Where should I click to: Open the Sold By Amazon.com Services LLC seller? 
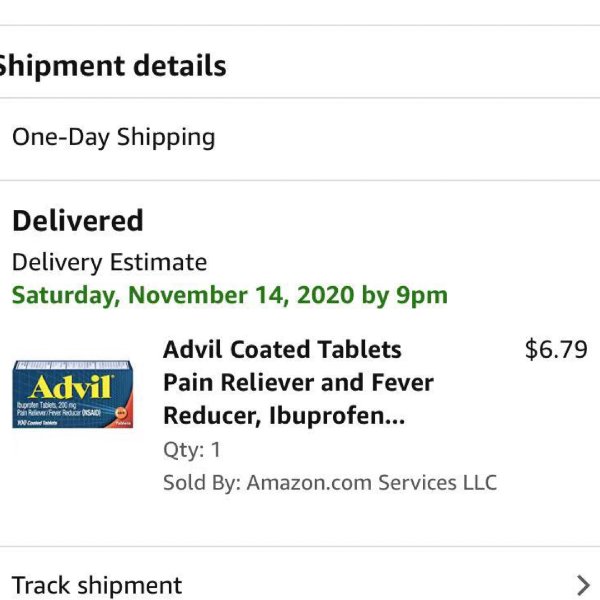click(x=330, y=482)
